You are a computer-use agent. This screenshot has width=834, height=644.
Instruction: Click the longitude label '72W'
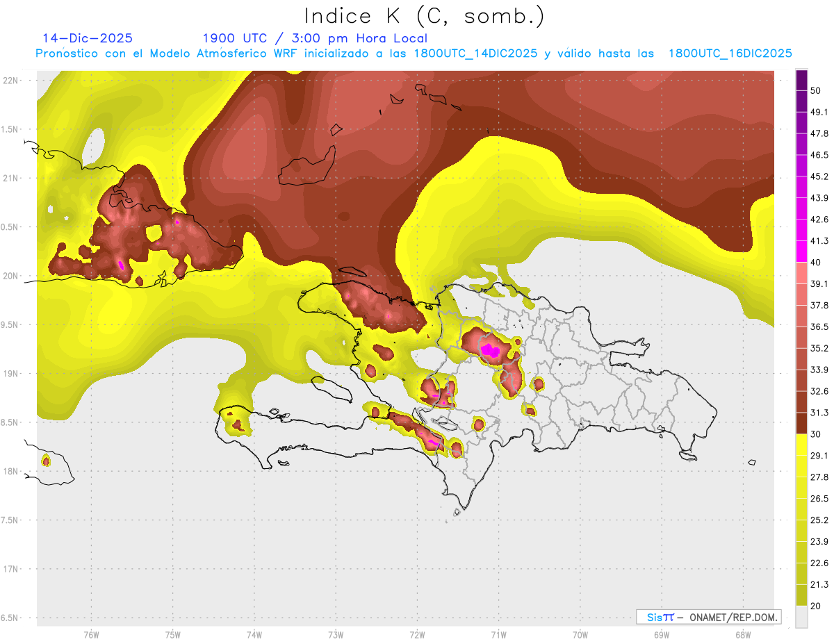point(417,636)
